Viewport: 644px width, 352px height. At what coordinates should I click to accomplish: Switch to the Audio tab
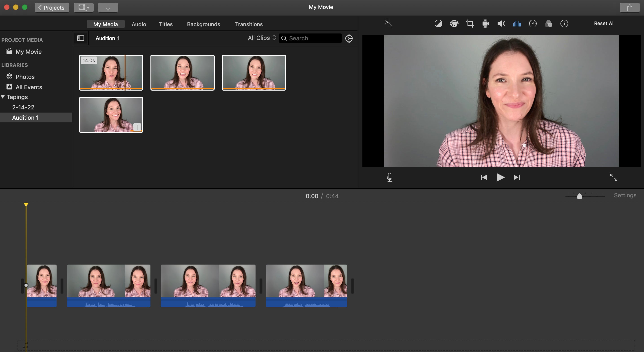(139, 24)
